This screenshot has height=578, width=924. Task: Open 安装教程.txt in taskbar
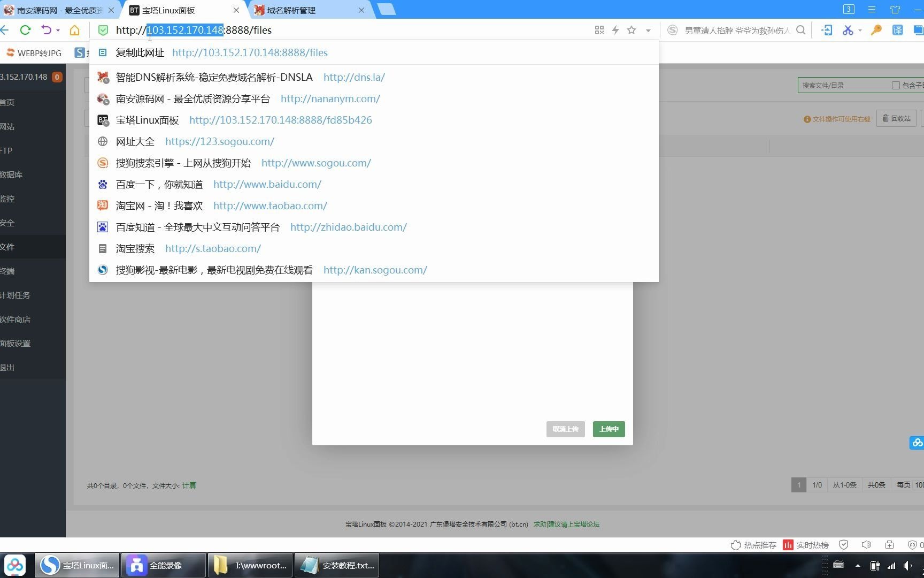pyautogui.click(x=337, y=565)
